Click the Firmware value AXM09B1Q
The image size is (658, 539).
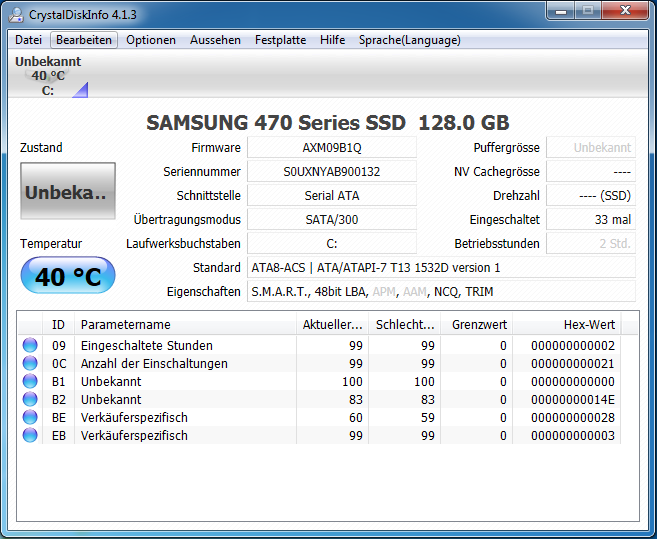click(332, 148)
